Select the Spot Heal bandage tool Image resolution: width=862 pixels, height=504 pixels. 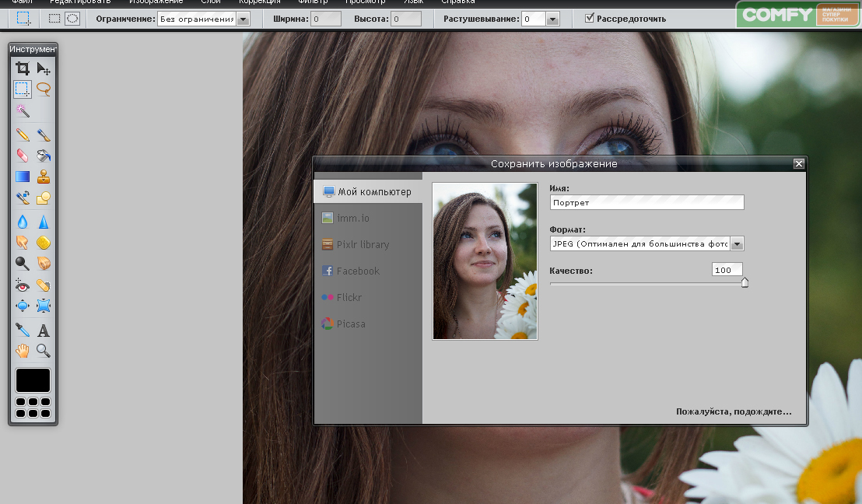coord(44,285)
